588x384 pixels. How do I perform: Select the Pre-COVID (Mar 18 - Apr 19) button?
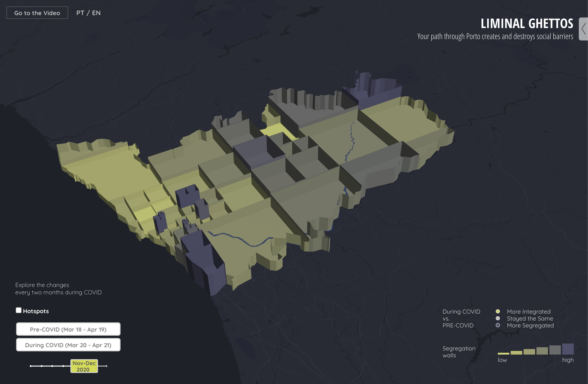tap(68, 329)
